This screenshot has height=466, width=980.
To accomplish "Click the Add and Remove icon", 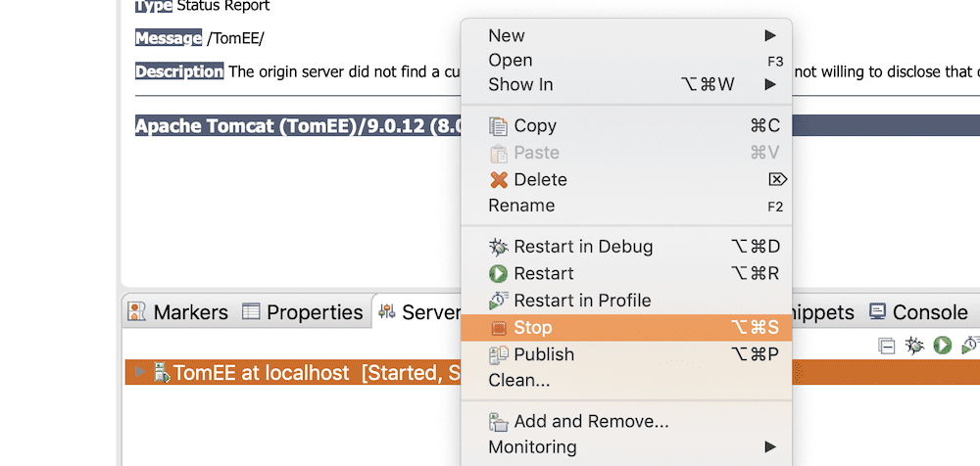I will [x=498, y=422].
